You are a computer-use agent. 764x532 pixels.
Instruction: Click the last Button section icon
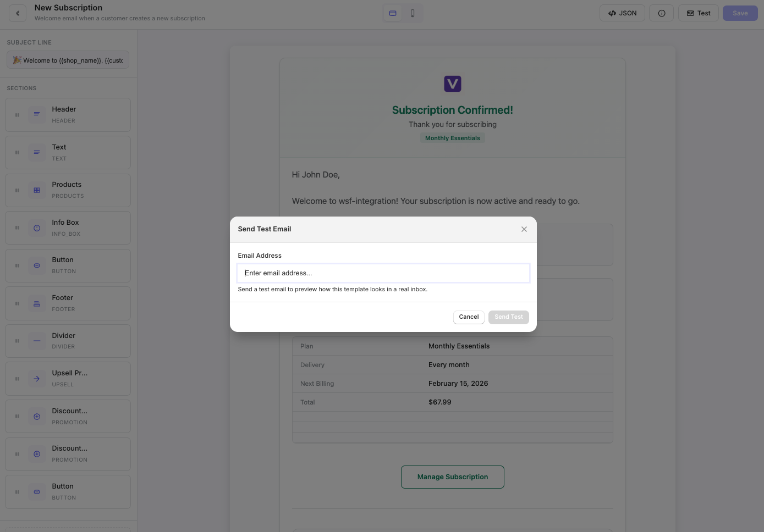pos(37,492)
